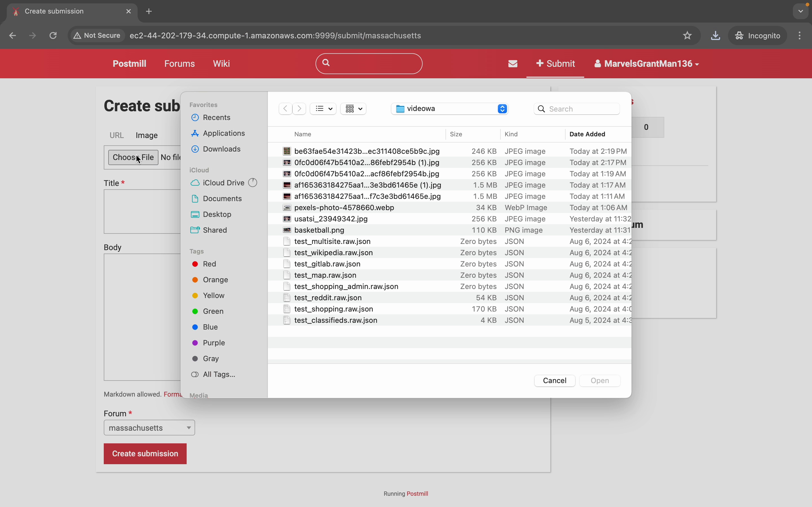Open the videowa folder location popup
This screenshot has width=812, height=507.
pyautogui.click(x=450, y=109)
